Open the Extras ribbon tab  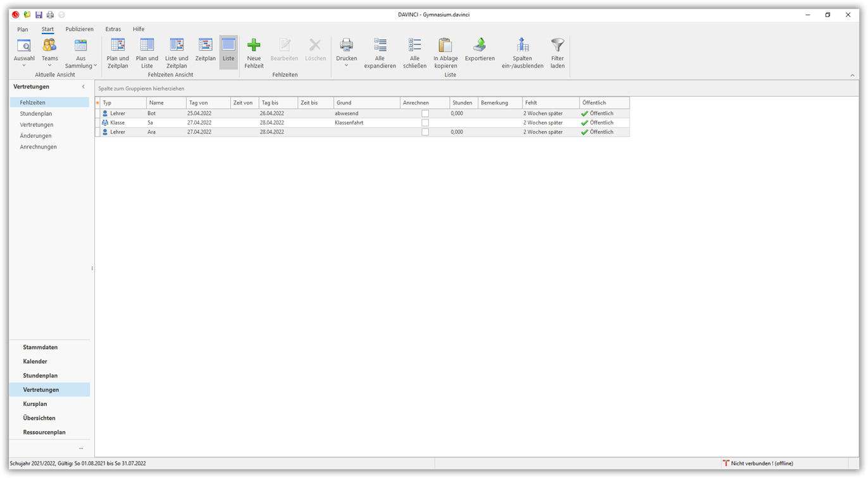click(x=113, y=29)
